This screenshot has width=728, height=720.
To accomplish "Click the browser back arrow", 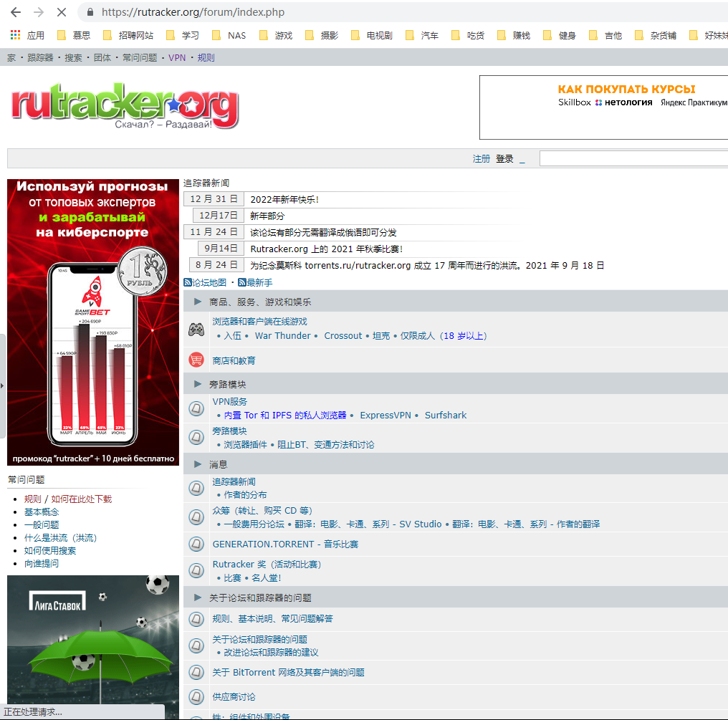I will coord(15,12).
